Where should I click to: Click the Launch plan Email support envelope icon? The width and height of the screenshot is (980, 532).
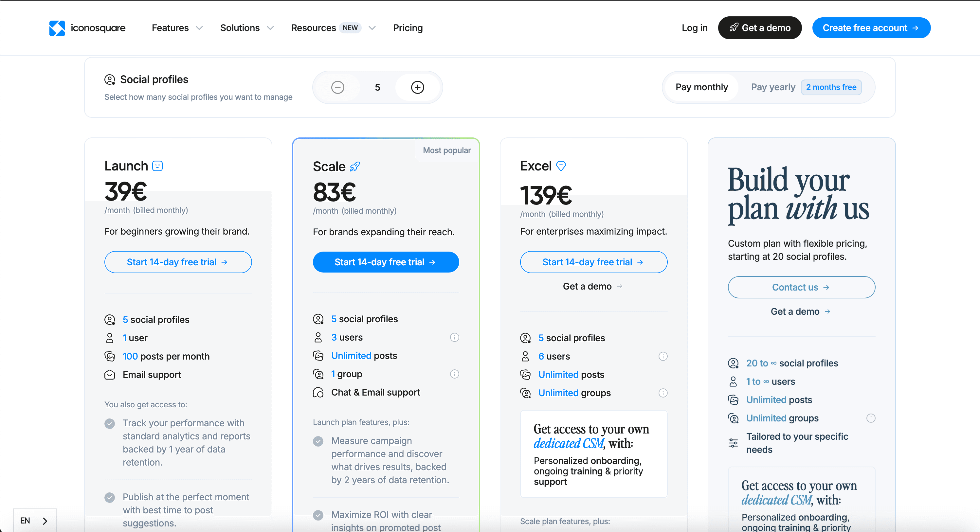click(110, 375)
